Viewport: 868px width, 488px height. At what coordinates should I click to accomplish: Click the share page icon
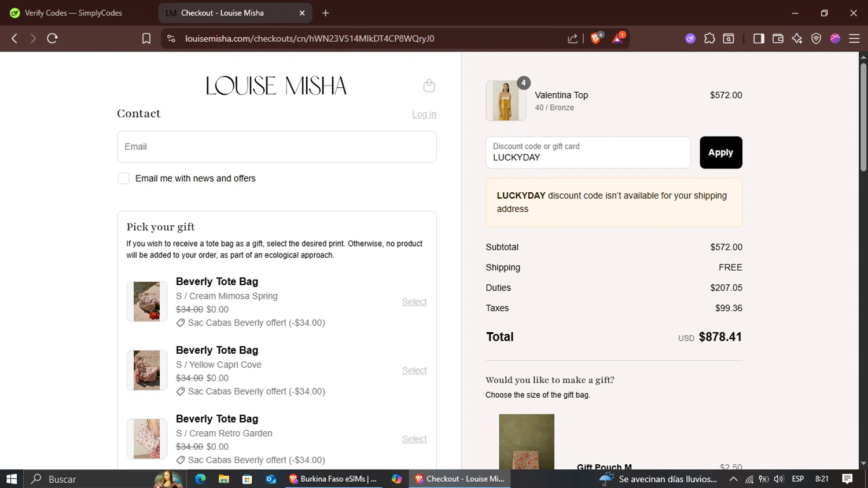pyautogui.click(x=572, y=38)
